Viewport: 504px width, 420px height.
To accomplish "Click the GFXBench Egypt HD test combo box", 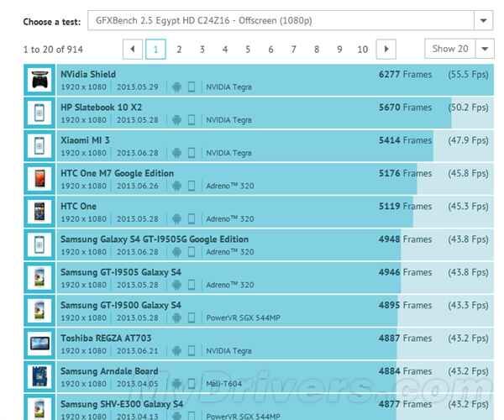I will (x=291, y=20).
